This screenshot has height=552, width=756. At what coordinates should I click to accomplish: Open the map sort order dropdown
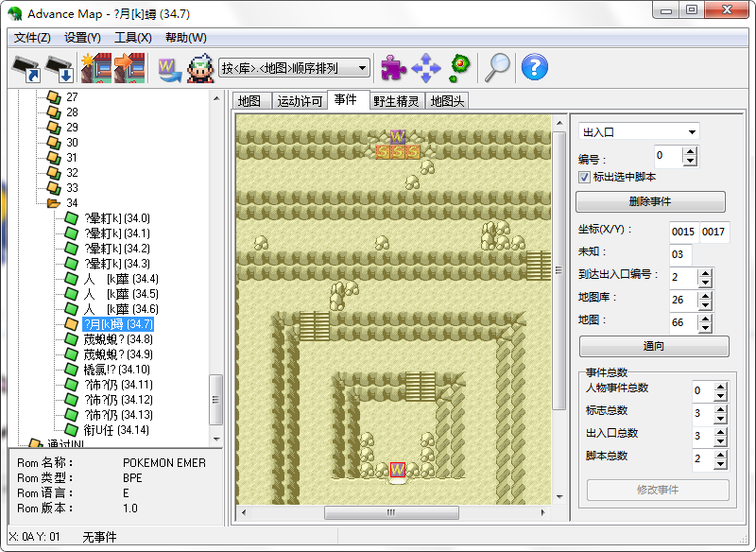(x=294, y=68)
